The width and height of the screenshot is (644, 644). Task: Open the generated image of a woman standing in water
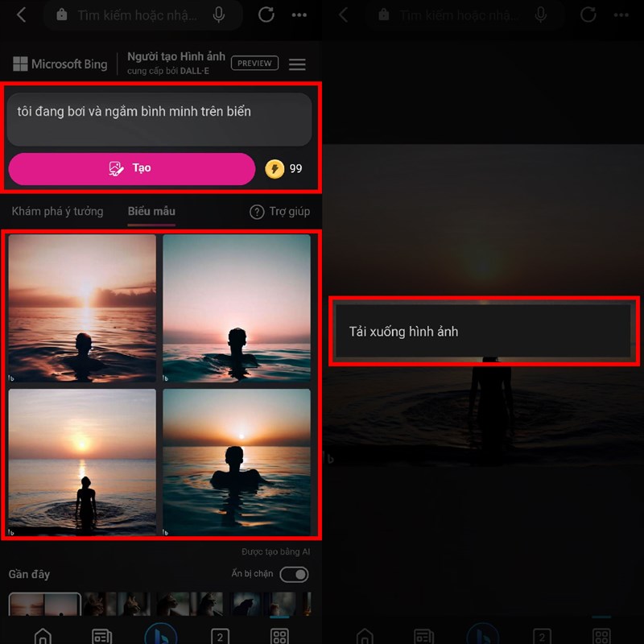(82, 463)
